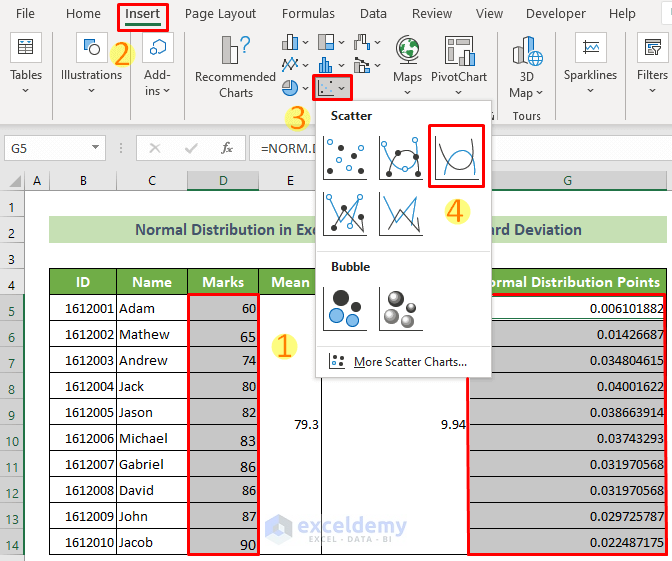
Task: Choose Scatter with Straight Lines and Markers
Action: (345, 214)
